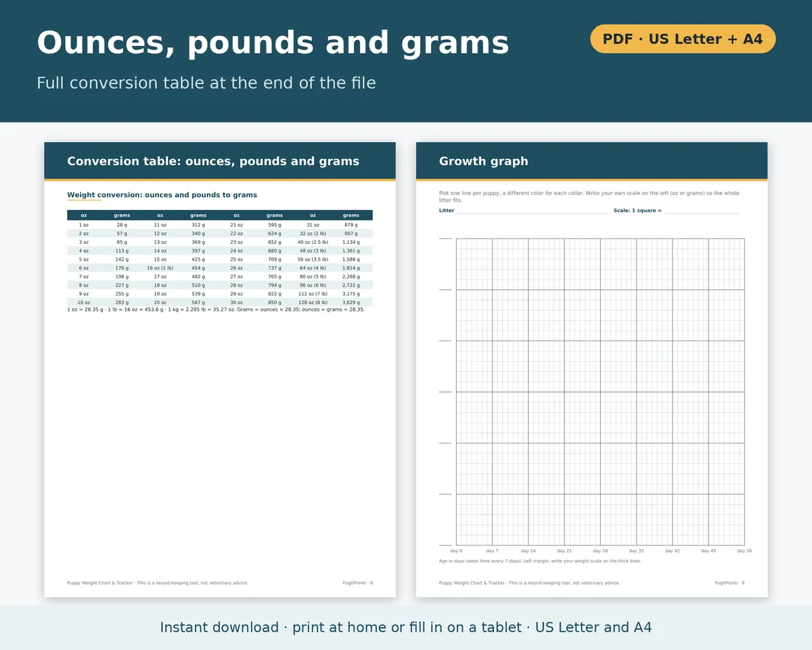Viewport: 812px width, 650px height.
Task: Click the "day 49" axis label
Action: [708, 551]
